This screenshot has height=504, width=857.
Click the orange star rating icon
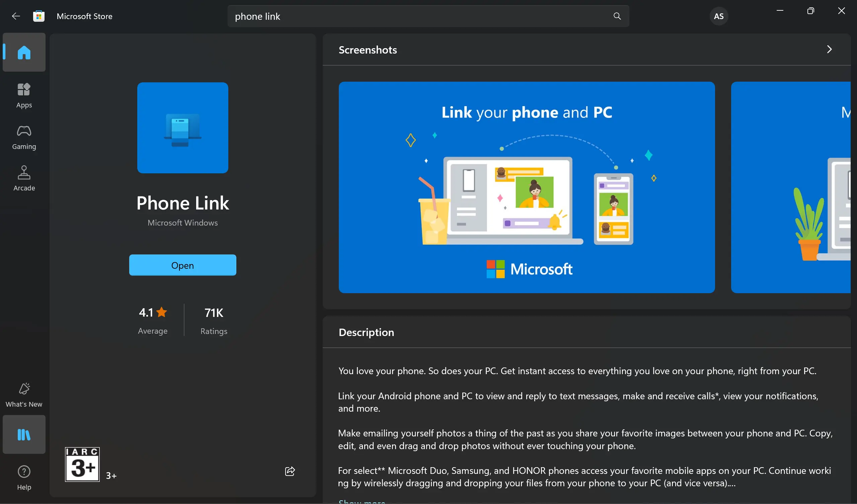pyautogui.click(x=162, y=312)
